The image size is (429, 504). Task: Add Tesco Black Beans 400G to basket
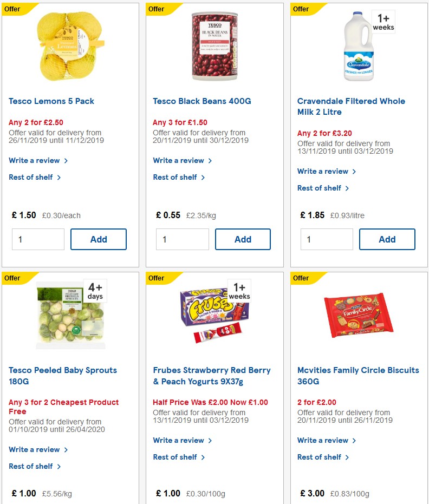[x=243, y=239]
